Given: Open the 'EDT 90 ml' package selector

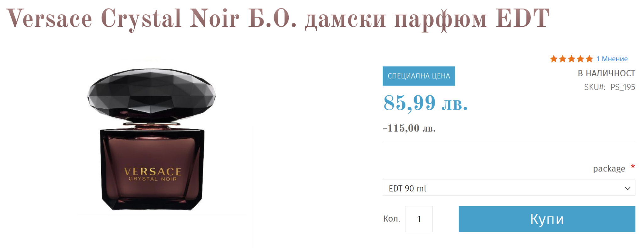Looking at the screenshot, I should pos(509,188).
